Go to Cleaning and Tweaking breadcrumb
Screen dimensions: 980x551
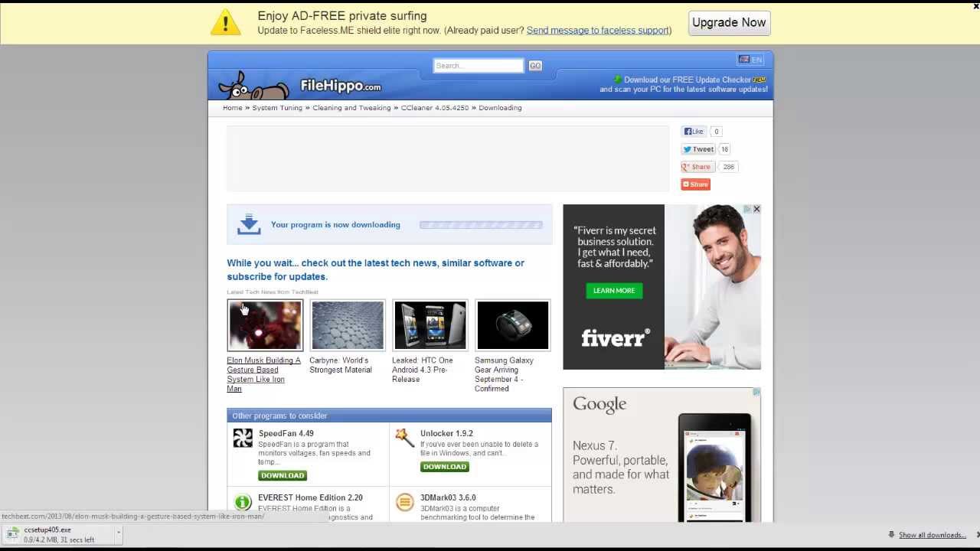351,108
